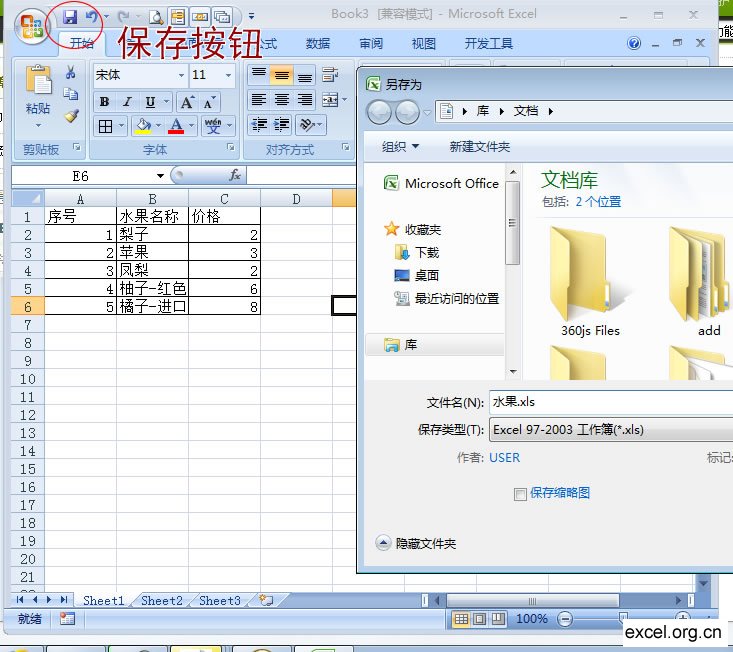Click the Undo arrow icon
The width and height of the screenshot is (733, 652).
(x=91, y=17)
